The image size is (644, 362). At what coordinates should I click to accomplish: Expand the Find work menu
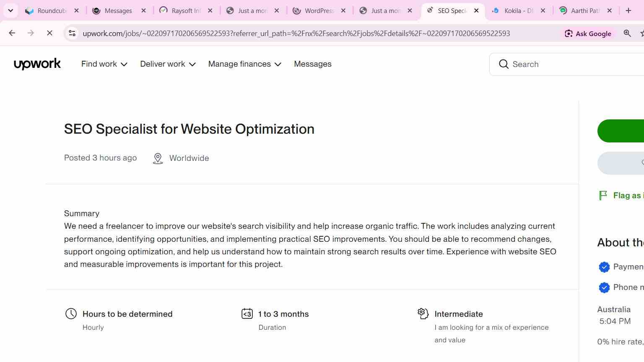pyautogui.click(x=104, y=64)
